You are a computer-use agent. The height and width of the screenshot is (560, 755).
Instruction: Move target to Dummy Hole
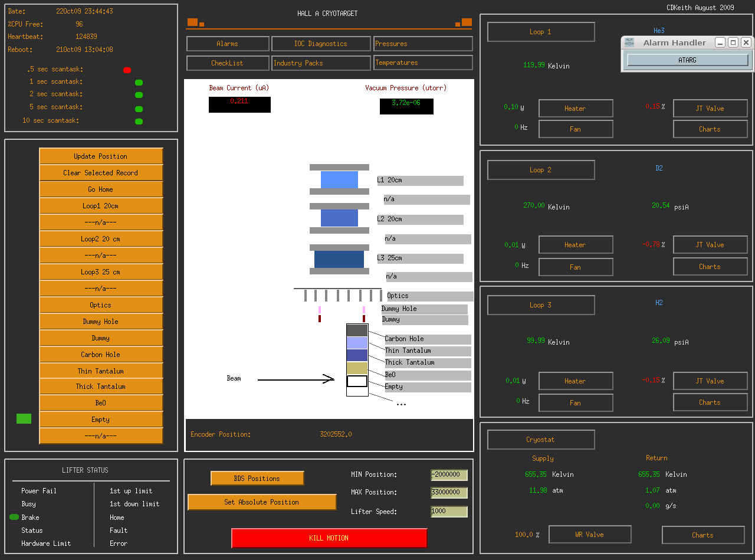pos(101,322)
